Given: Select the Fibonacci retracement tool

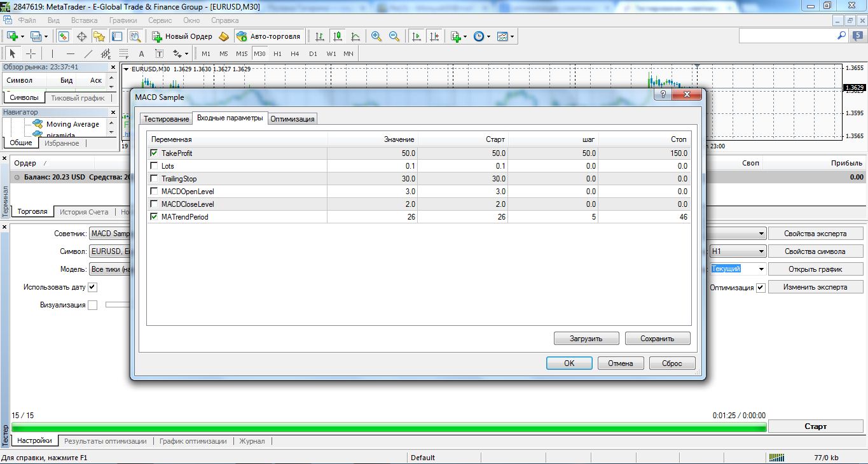Looking at the screenshot, I should pyautogui.click(x=124, y=53).
